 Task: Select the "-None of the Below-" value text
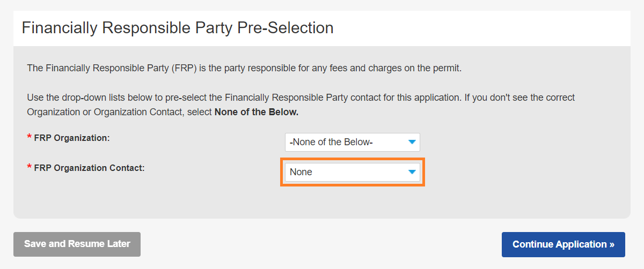[x=331, y=142]
